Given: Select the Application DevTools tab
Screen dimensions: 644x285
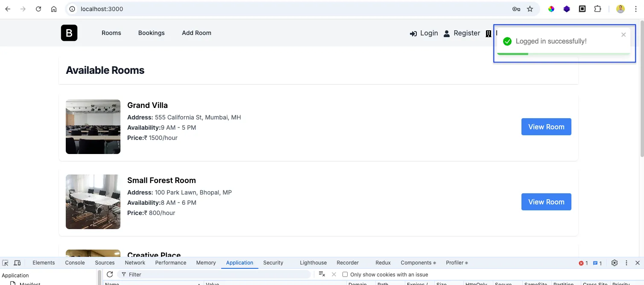Looking at the screenshot, I should (x=240, y=263).
